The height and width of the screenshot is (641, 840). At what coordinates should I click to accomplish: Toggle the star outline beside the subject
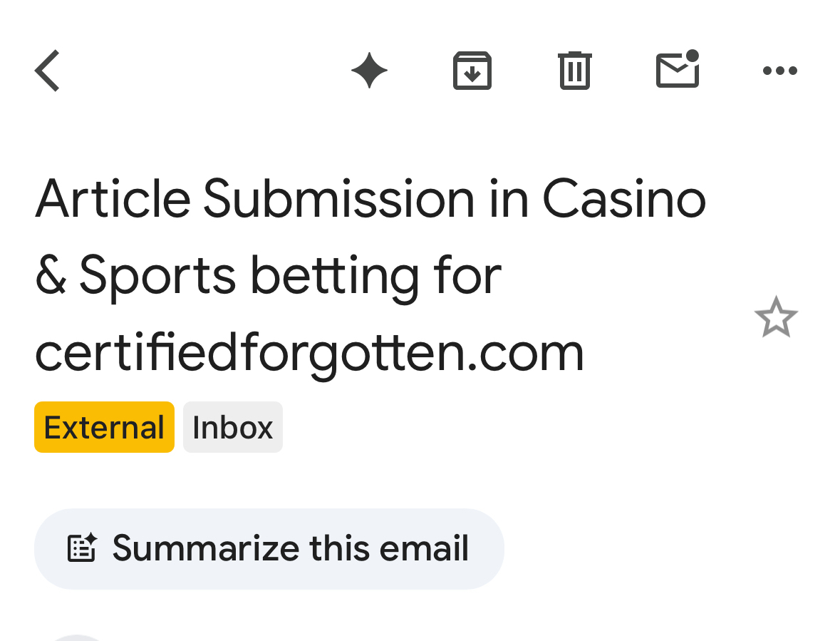tap(775, 317)
